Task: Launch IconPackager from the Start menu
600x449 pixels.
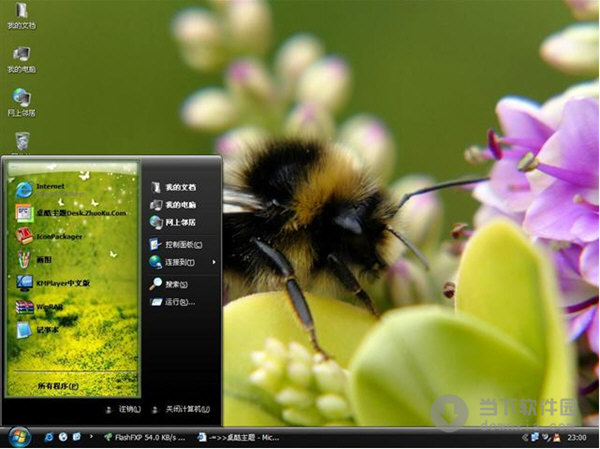Action: tap(49, 236)
